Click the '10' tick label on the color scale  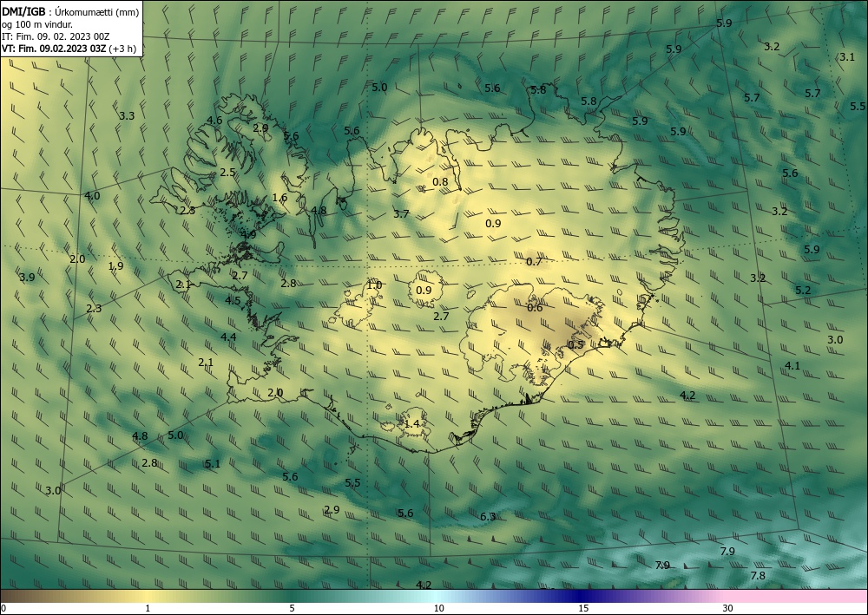click(x=439, y=609)
